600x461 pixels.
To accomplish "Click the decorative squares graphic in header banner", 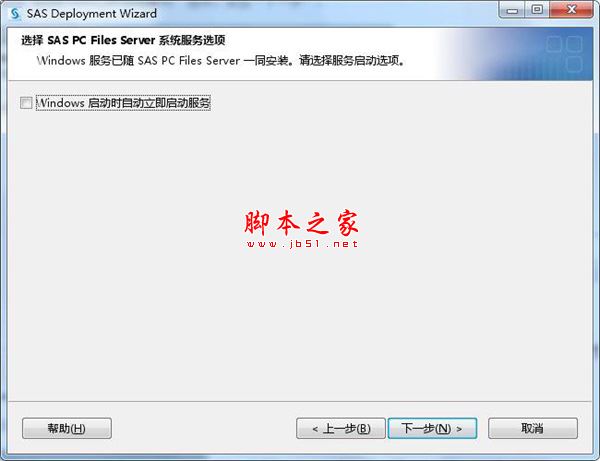I will point(564,54).
